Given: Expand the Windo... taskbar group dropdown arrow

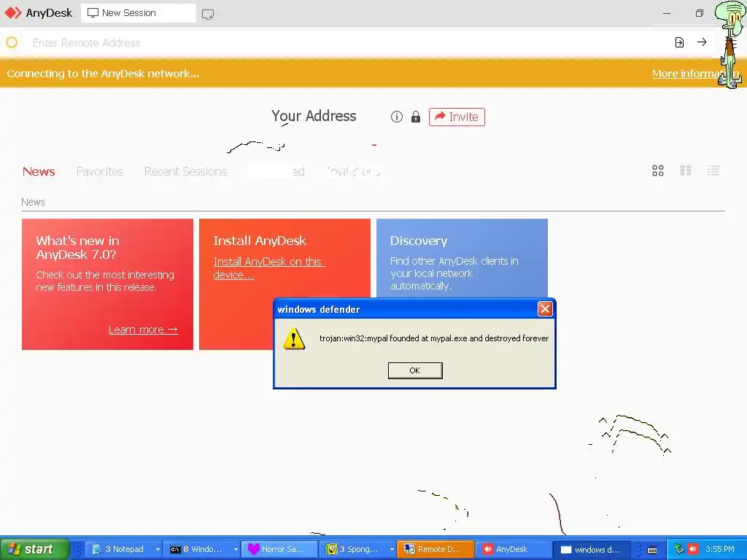Looking at the screenshot, I should [236, 550].
